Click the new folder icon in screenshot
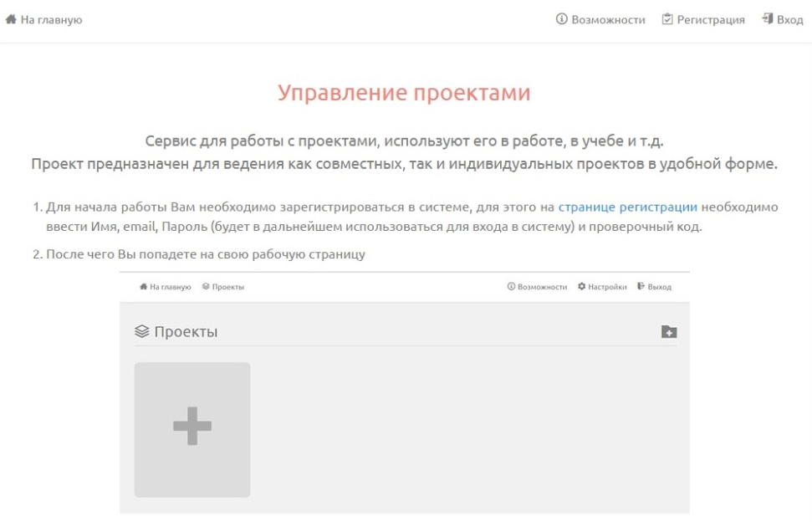The image size is (812, 522). 669,331
